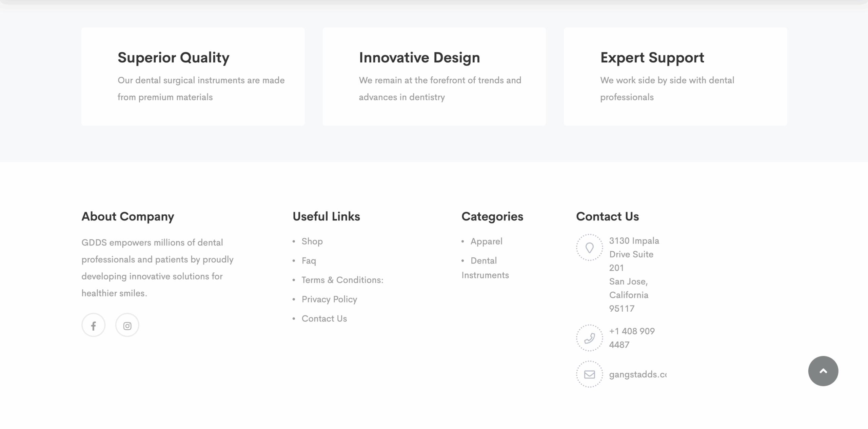The width and height of the screenshot is (868, 429).
Task: Click the email envelope icon
Action: (x=590, y=374)
